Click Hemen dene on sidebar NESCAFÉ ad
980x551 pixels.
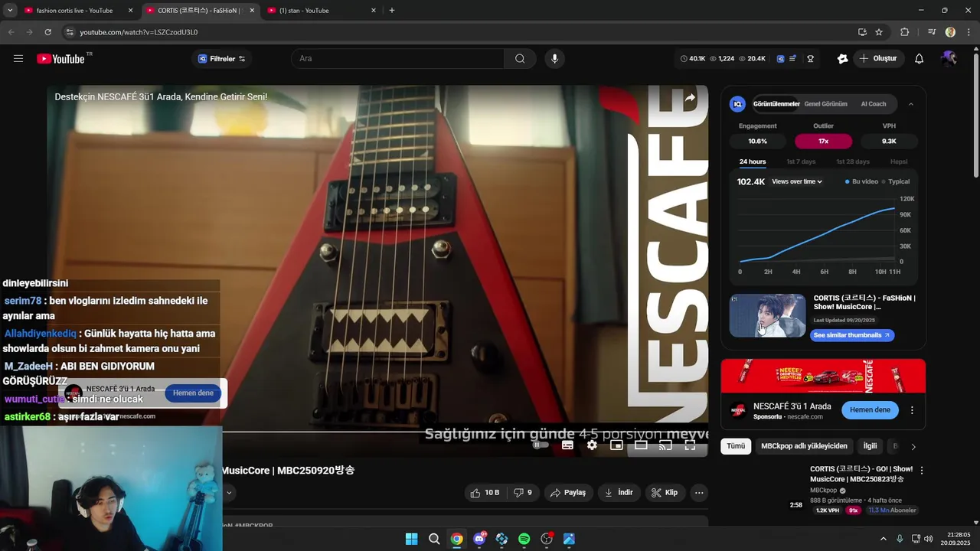tap(870, 410)
